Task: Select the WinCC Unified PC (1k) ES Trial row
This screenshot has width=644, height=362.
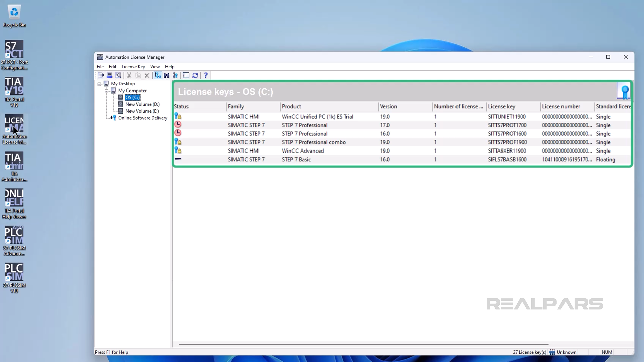Action: [402, 117]
